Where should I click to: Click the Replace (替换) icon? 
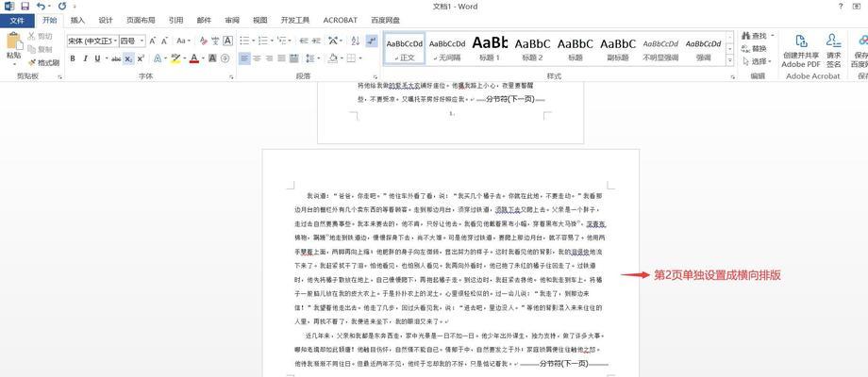point(745,49)
